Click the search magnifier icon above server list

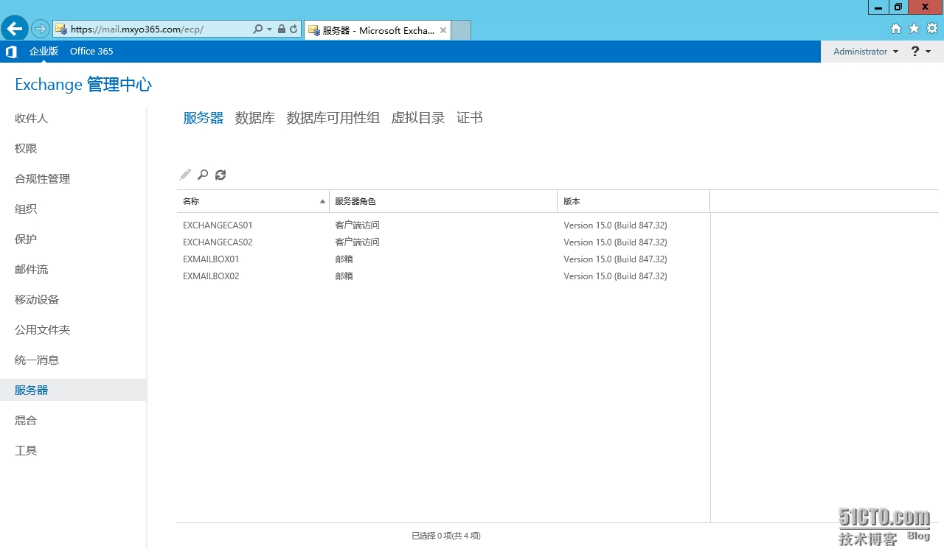[x=203, y=175]
